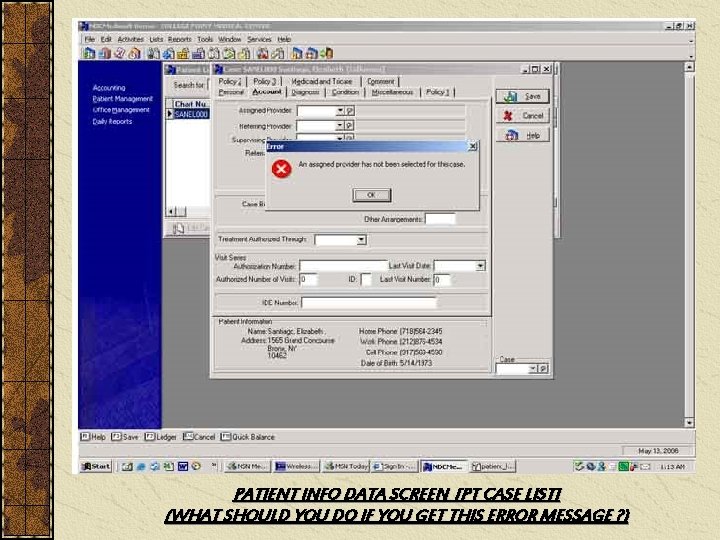Click the main window scroll down arrow
The height and width of the screenshot is (540, 720).
pyautogui.click(x=689, y=422)
